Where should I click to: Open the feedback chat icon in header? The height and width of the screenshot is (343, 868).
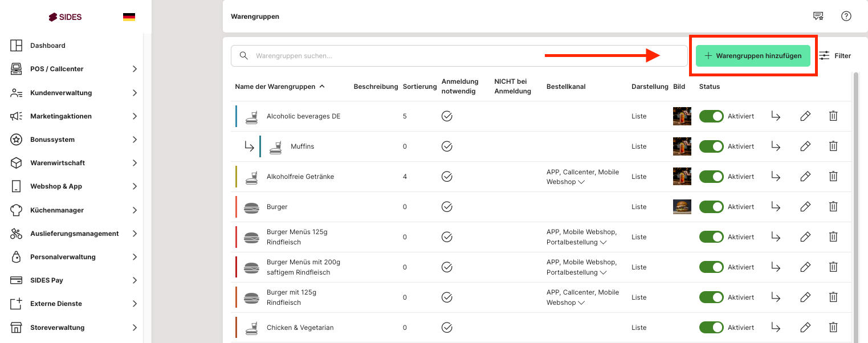tap(818, 16)
